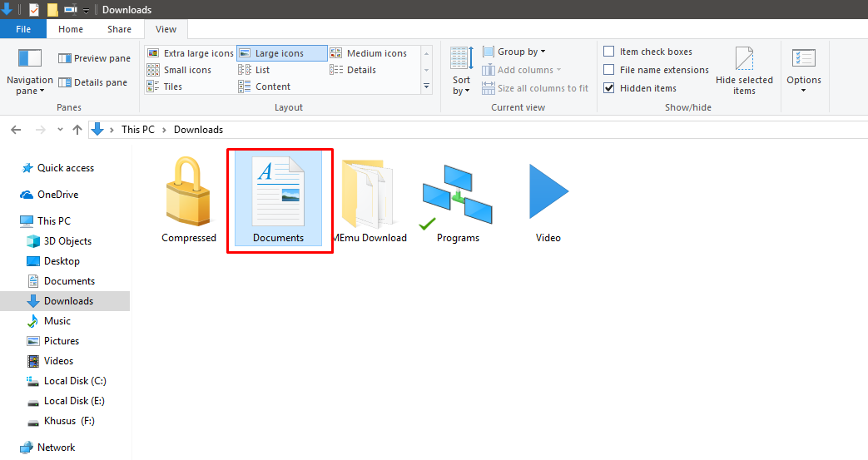868x460 pixels.
Task: Open Pictures in sidebar
Action: pos(53,340)
